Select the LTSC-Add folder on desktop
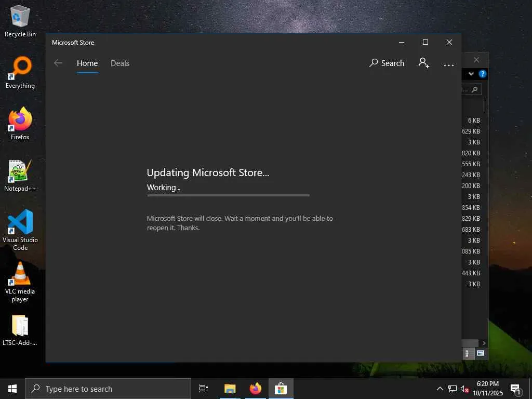Screen dimensions: 532x399 20,330
